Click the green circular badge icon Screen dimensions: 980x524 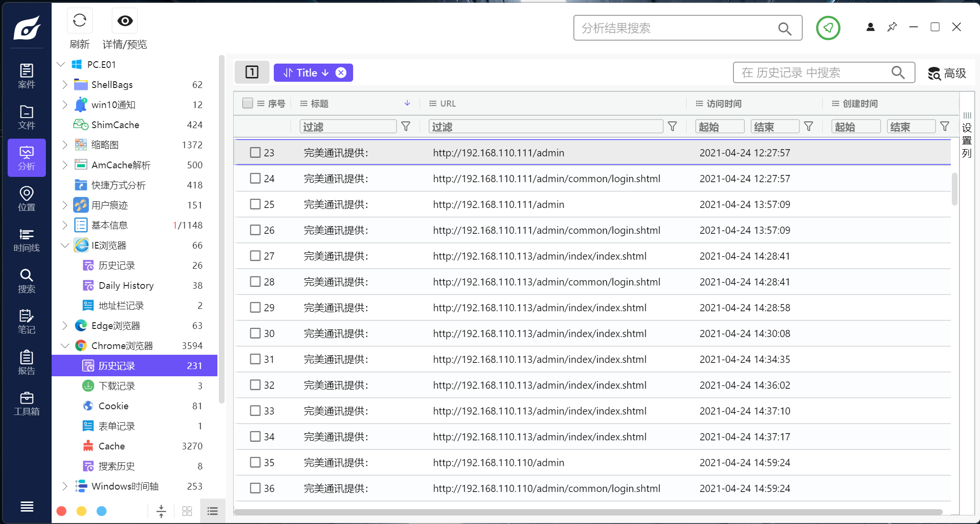828,28
